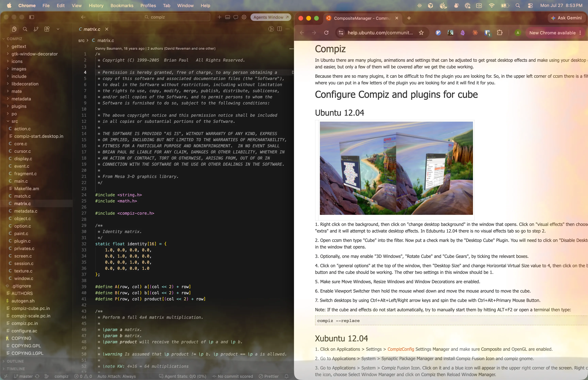
Task: Open the chat bubble icon in editor title bar
Action: coord(236,17)
